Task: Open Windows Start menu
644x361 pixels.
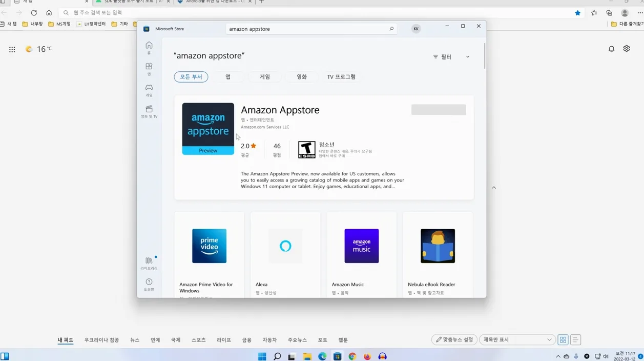Action: coord(262,356)
